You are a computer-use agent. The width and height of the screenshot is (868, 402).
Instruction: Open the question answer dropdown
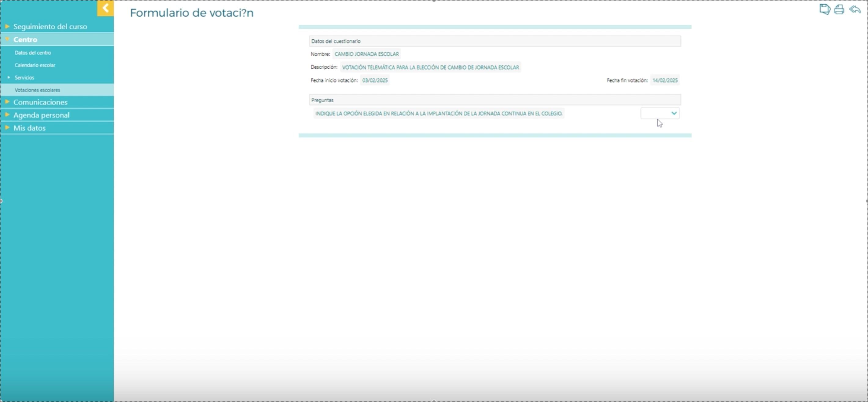660,113
